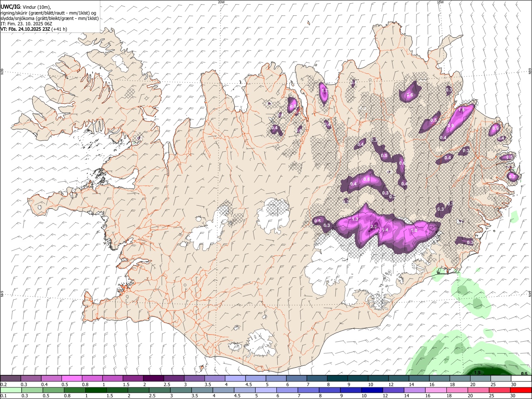Click the '1.0' snowfall value on the map

414,230
